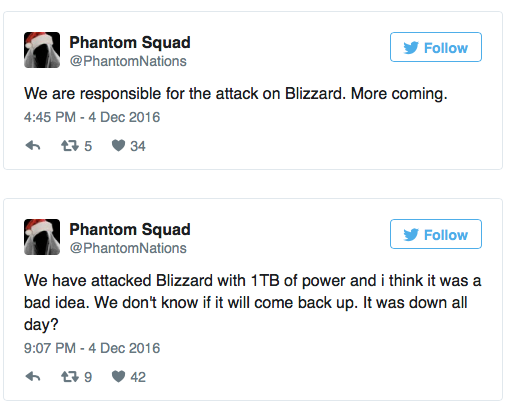This screenshot has height=415, width=513.
Task: Visit @PhantomNations handle in first tweet
Action: 128,61
